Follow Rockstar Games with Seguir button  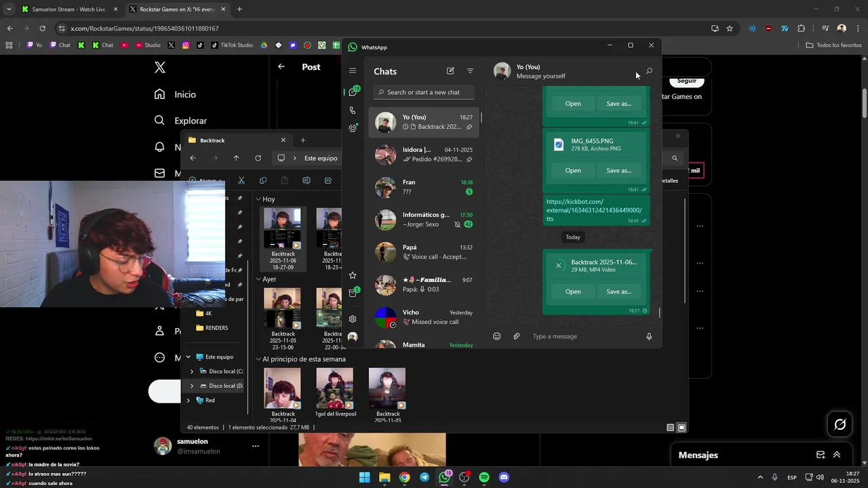pos(686,81)
